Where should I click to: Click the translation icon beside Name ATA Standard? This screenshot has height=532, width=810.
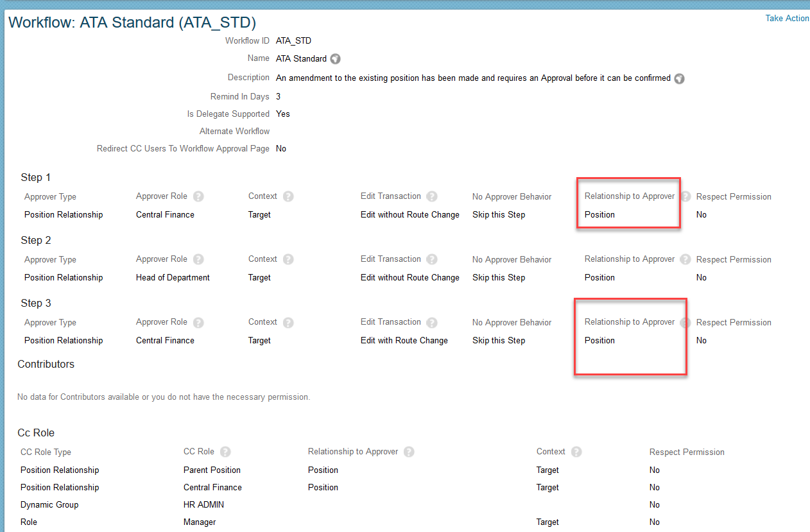click(x=335, y=59)
